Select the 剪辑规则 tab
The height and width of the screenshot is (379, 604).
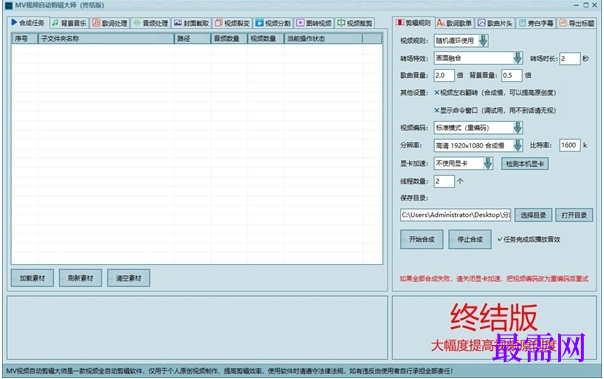tap(414, 23)
